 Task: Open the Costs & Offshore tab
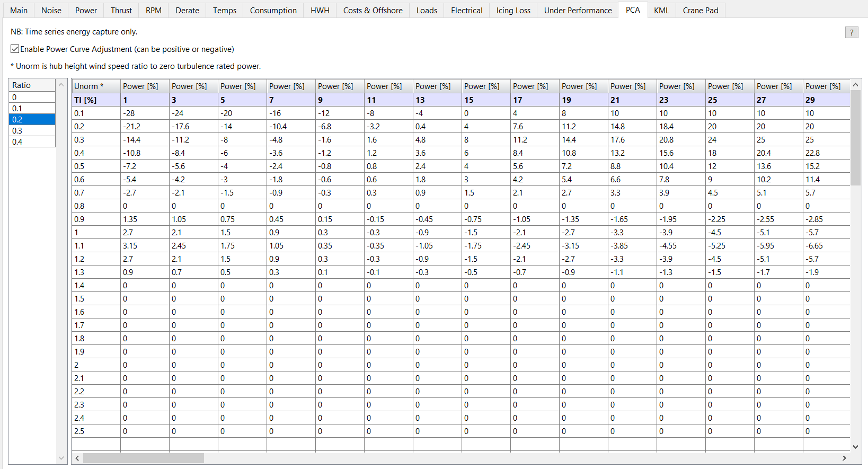click(x=373, y=11)
